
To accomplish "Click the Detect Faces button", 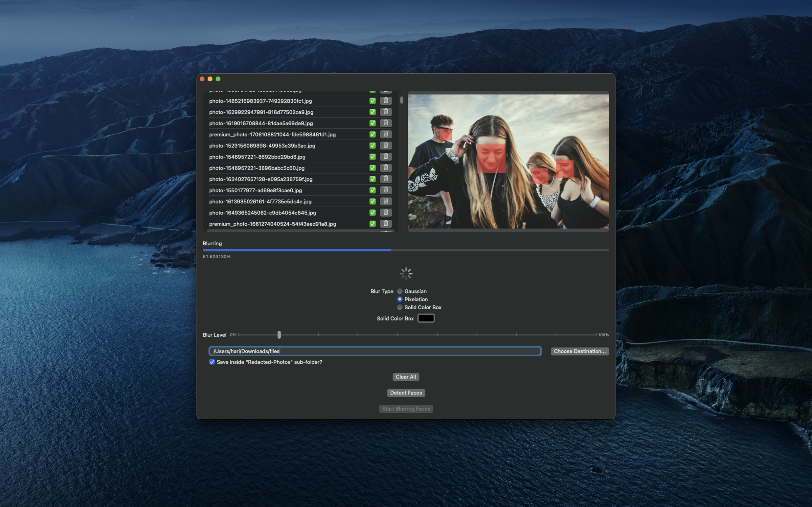I will click(x=406, y=393).
